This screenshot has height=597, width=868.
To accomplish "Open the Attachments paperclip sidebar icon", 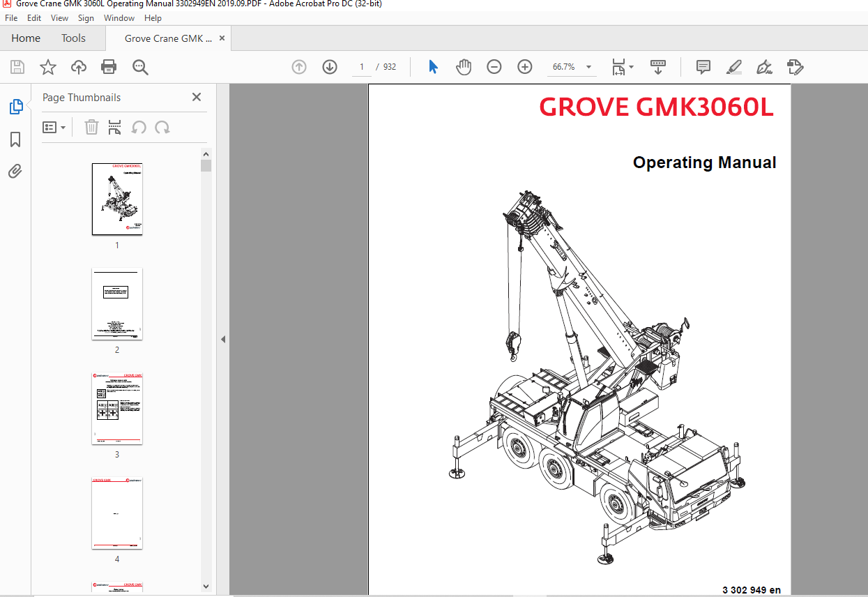I will coord(15,171).
